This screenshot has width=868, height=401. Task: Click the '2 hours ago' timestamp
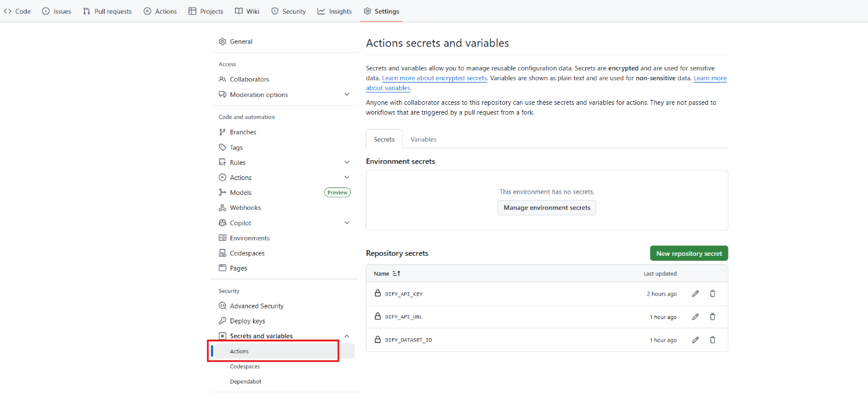pos(662,294)
